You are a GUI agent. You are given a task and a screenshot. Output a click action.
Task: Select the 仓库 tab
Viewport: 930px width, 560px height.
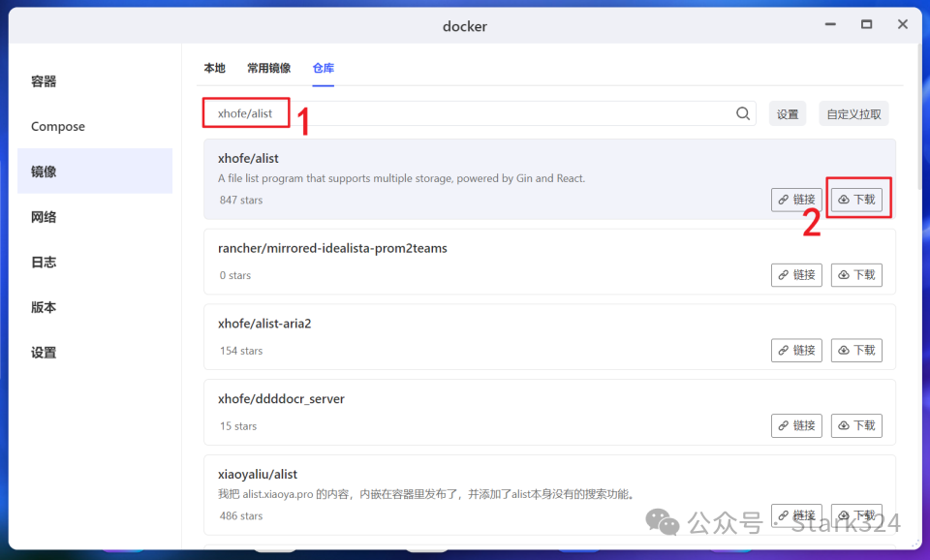coord(323,69)
